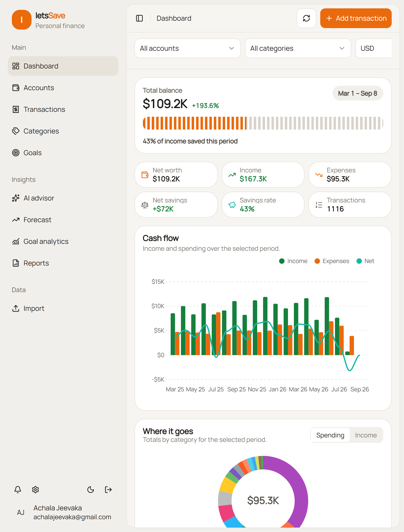Go to Transactions in sidebar
This screenshot has width=404, height=532.
tap(63, 109)
